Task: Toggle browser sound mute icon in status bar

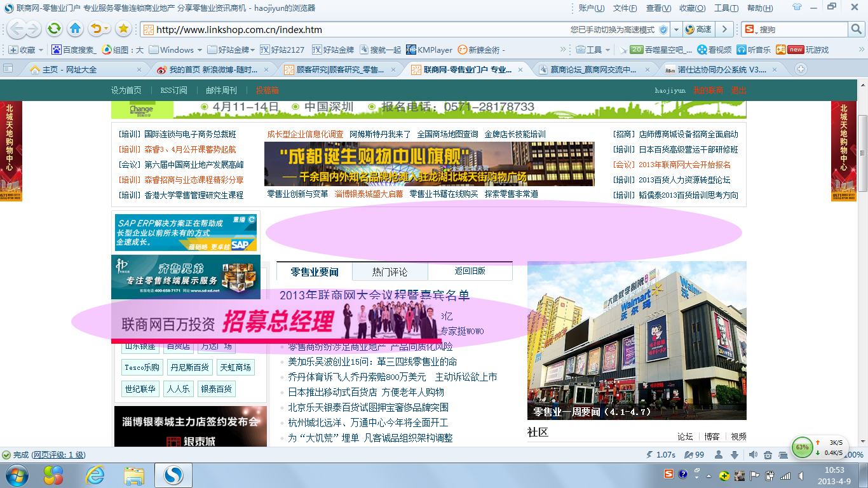Action: [x=754, y=455]
